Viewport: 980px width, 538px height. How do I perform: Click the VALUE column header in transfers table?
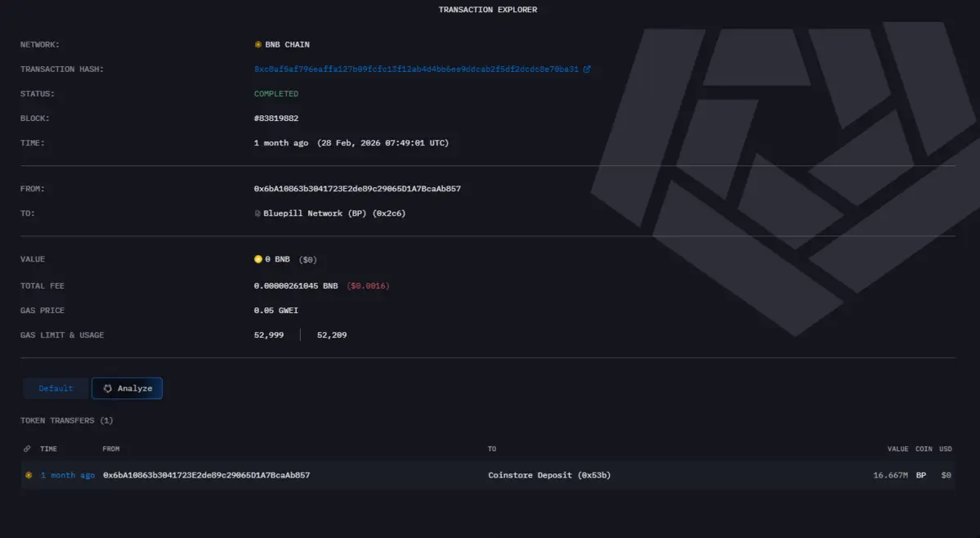tap(897, 449)
